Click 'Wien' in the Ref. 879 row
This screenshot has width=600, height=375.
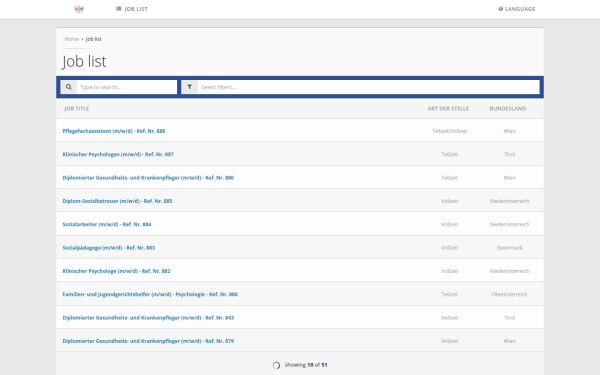(x=509, y=341)
